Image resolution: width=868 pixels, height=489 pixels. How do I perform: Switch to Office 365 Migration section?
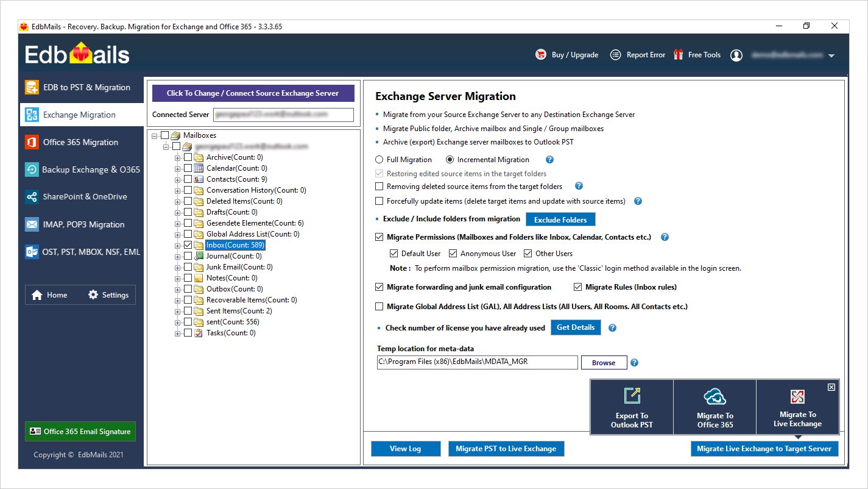(x=82, y=142)
